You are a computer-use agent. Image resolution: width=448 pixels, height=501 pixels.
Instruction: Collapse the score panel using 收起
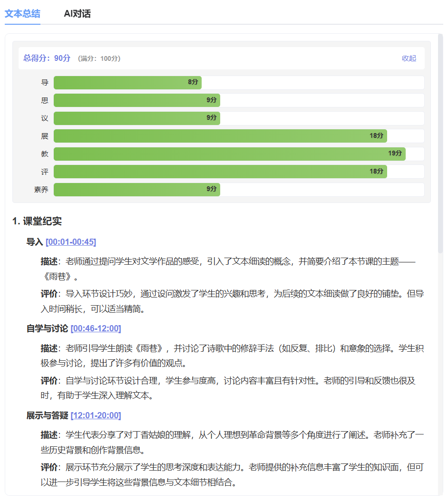409,58
